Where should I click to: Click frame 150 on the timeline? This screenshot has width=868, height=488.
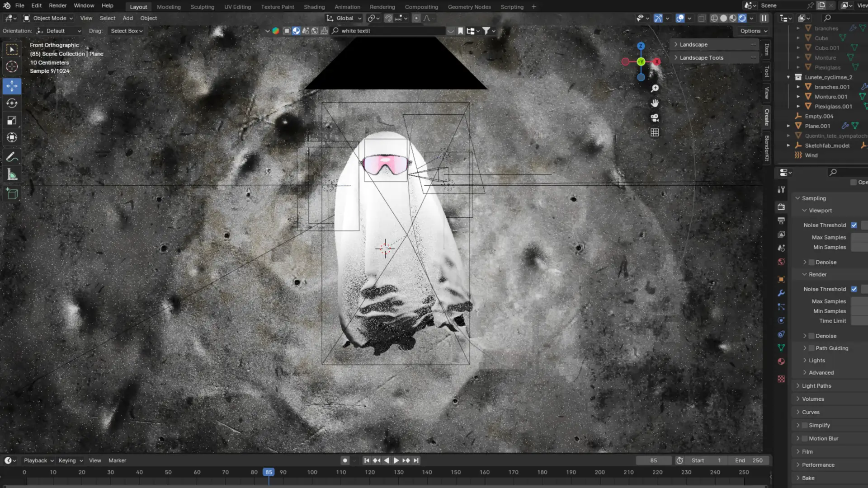[x=456, y=473]
